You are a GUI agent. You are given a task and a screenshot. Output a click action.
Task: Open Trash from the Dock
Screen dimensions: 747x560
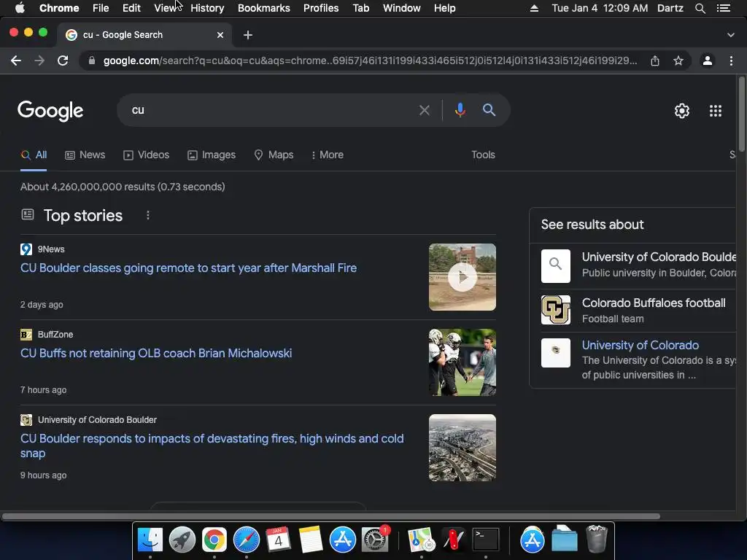pos(597,539)
